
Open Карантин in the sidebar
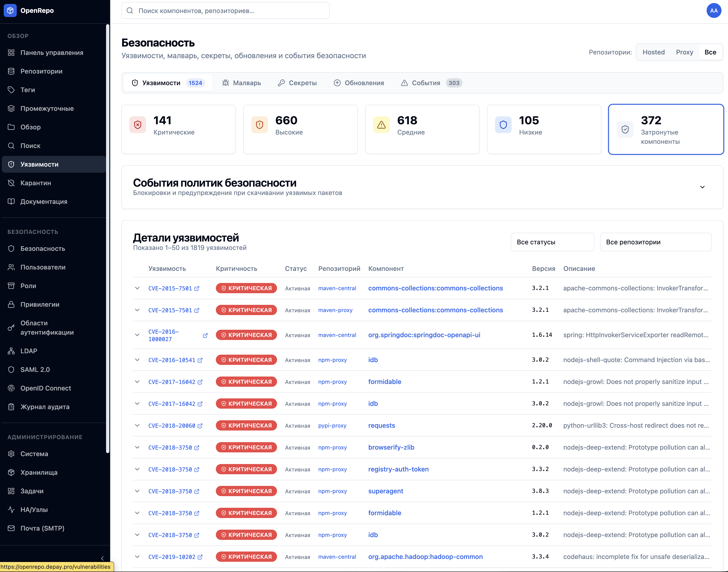tap(53, 183)
